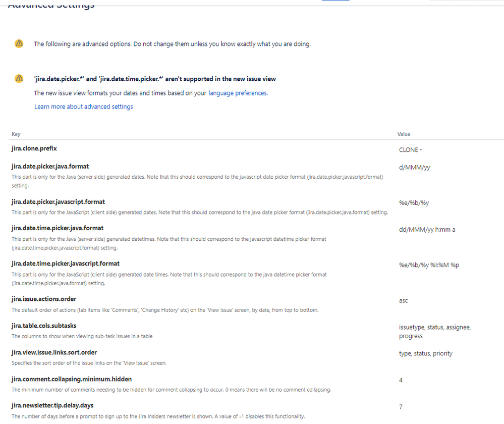Select the jira.table.cols.subtasks key

click(44, 326)
